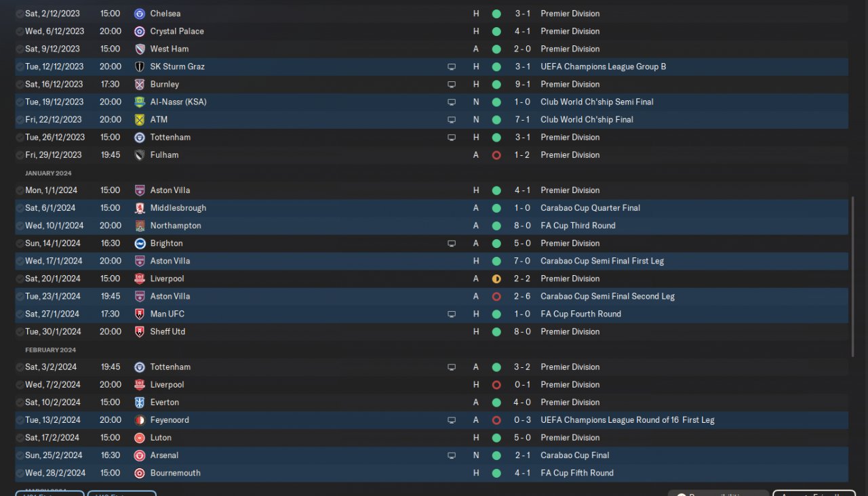Image resolution: width=868 pixels, height=496 pixels.
Task: Open UEFA Champions League Group B link
Action: [604, 66]
